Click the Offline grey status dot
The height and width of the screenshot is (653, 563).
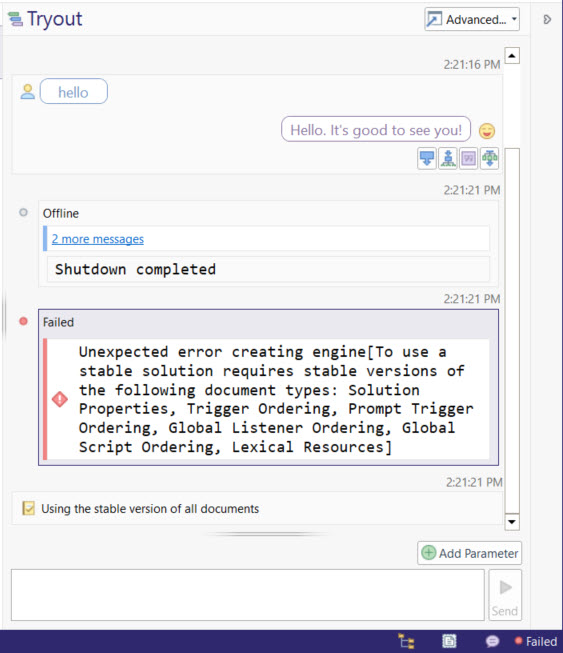point(23,212)
